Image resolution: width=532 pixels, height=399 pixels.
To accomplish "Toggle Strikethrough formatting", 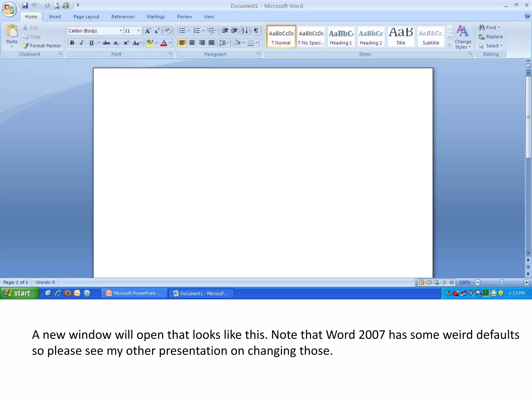I will (106, 43).
